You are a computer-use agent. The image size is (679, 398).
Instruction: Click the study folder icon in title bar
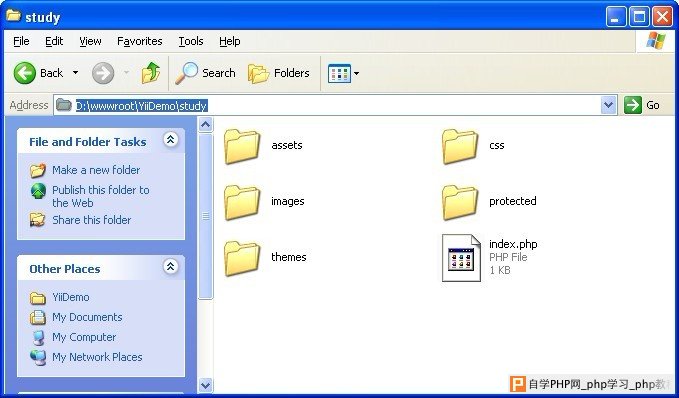(x=13, y=16)
